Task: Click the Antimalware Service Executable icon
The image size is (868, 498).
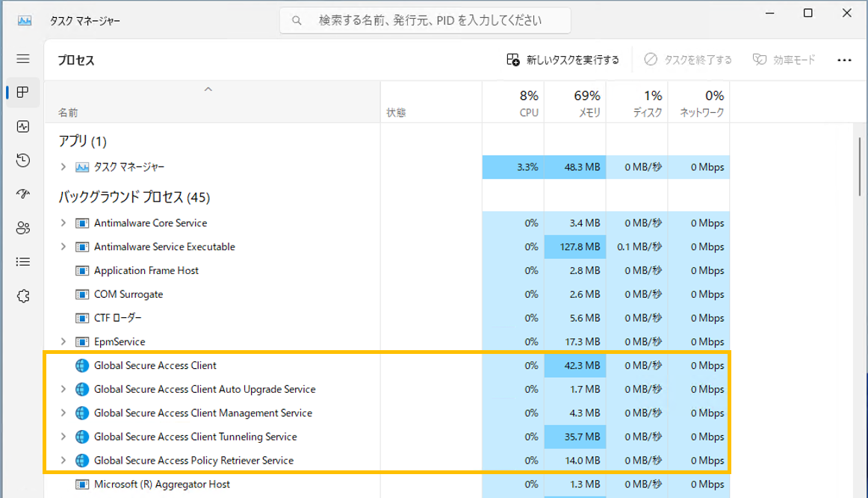Action: click(x=82, y=247)
